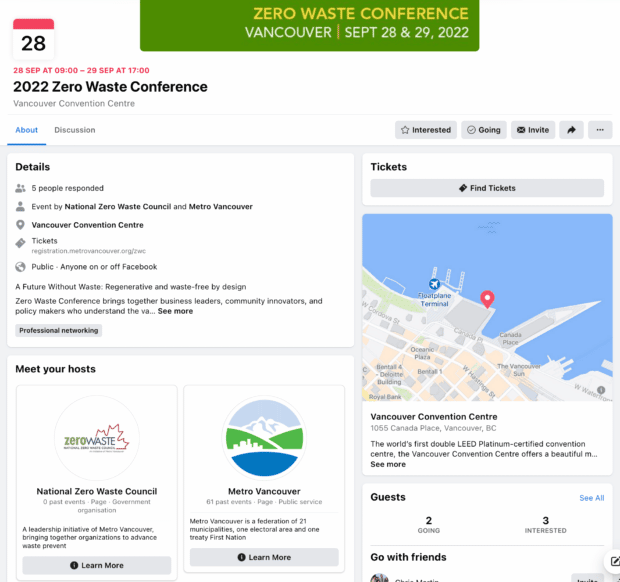The height and width of the screenshot is (582, 620).
Task: Toggle the Going response button
Action: click(484, 130)
